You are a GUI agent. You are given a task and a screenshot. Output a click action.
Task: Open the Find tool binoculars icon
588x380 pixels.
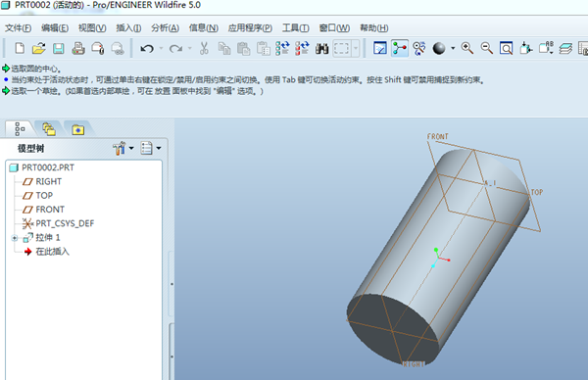click(x=321, y=48)
